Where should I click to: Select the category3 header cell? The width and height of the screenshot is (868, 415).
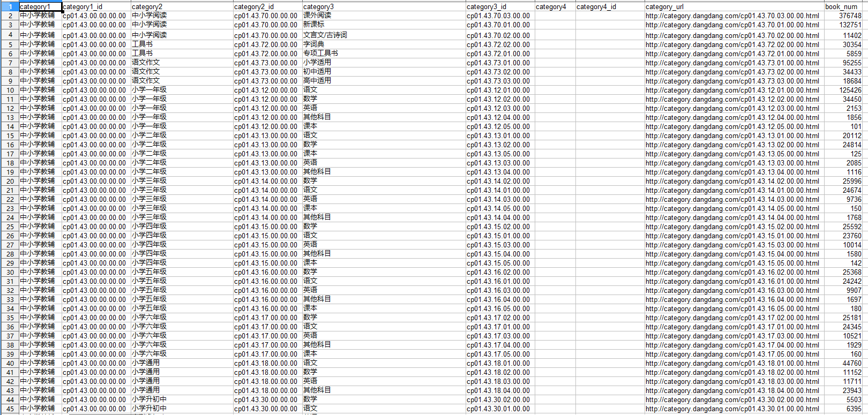click(x=384, y=7)
